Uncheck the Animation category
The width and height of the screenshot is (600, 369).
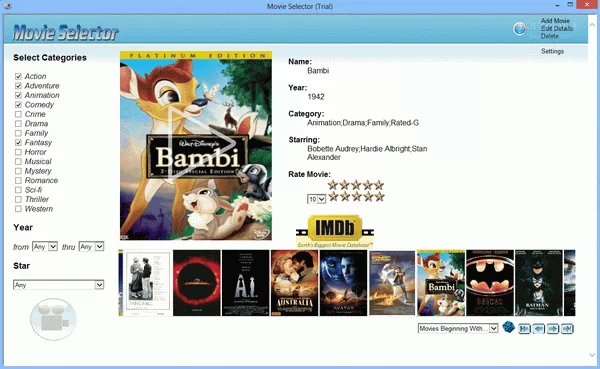point(18,95)
